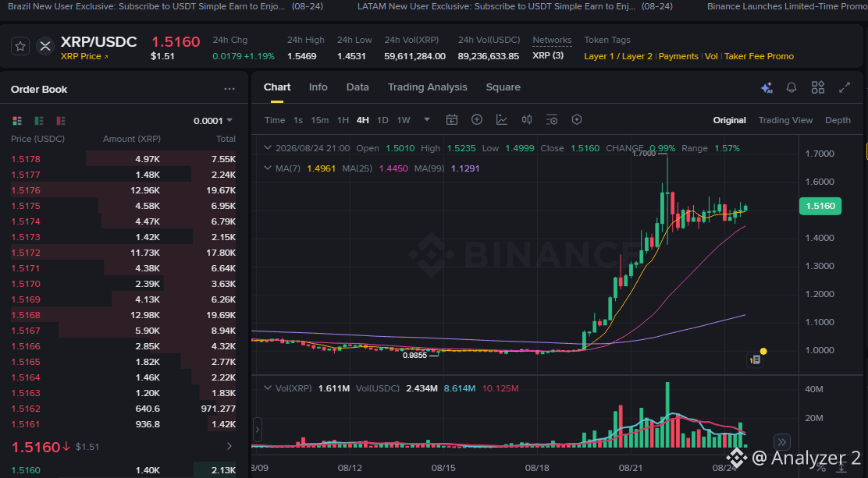Open the chart layout grid icon
868x478 pixels.
[x=817, y=87]
